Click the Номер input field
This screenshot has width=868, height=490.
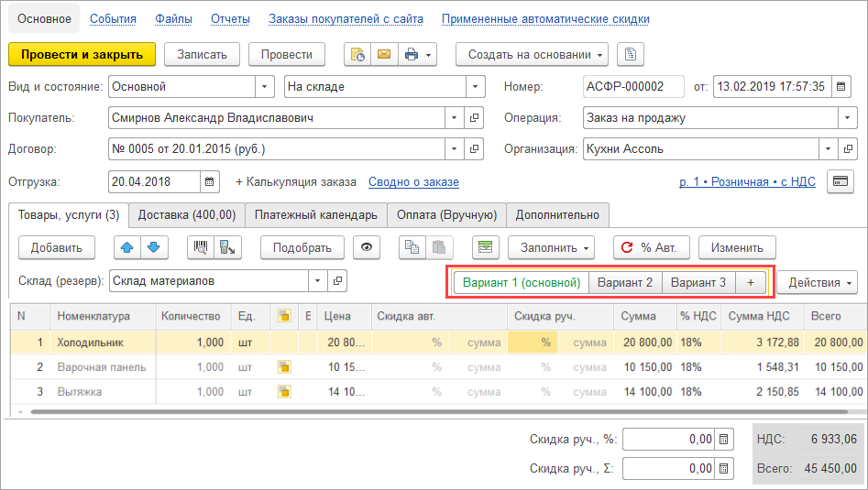tap(633, 87)
